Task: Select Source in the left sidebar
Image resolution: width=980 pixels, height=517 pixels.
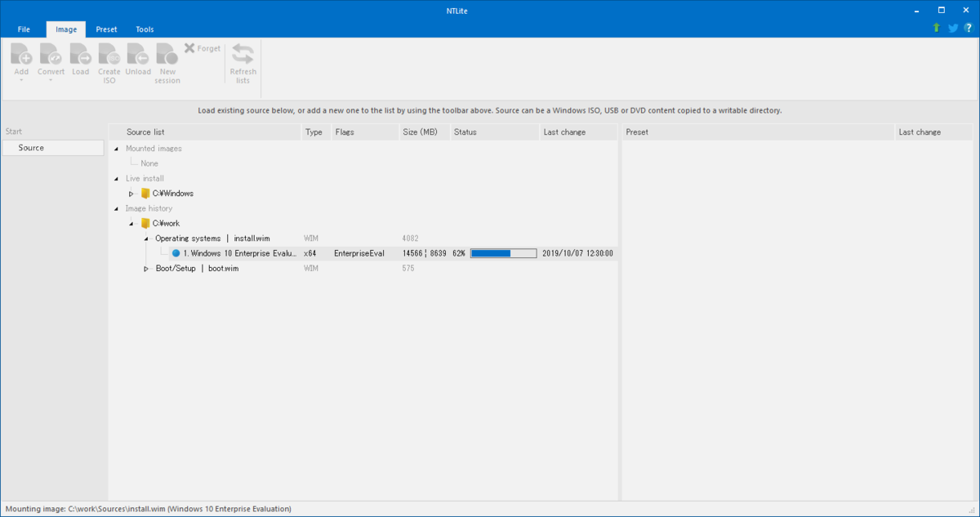Action: click(52, 148)
